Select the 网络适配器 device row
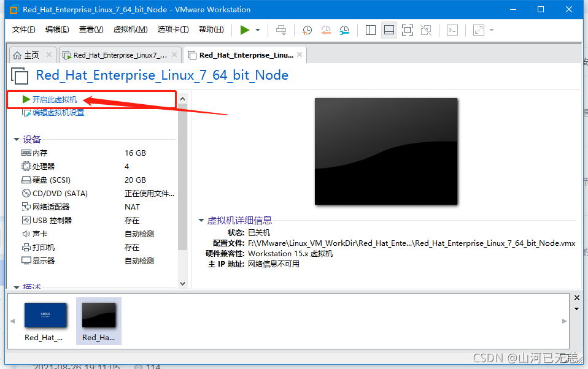Viewport: 588px width, 369px height. pyautogui.click(x=98, y=207)
